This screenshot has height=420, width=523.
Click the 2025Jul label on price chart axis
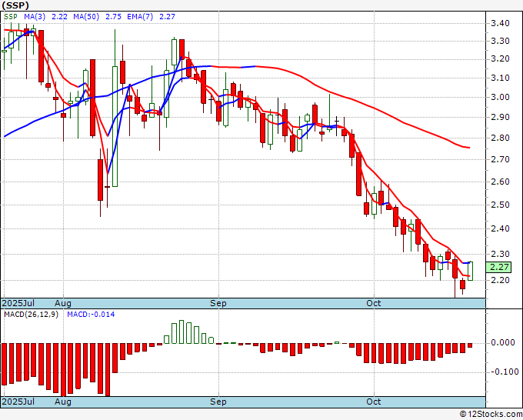click(x=18, y=303)
